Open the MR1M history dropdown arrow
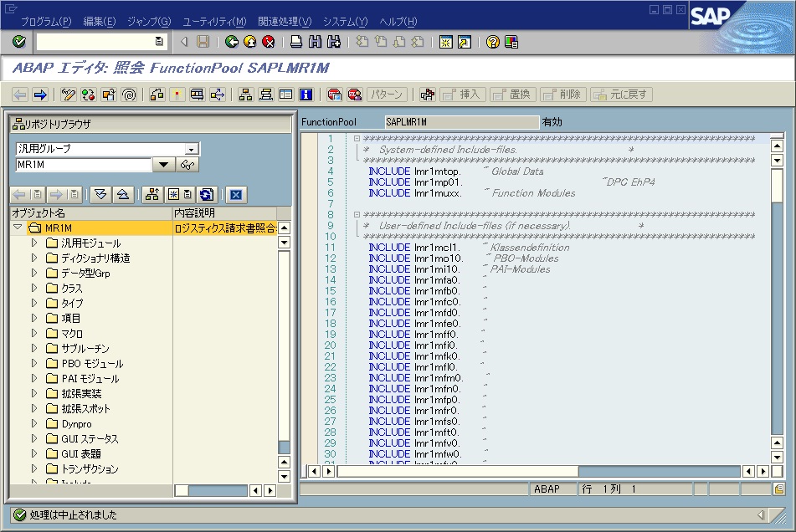The height and width of the screenshot is (532, 796). [164, 165]
